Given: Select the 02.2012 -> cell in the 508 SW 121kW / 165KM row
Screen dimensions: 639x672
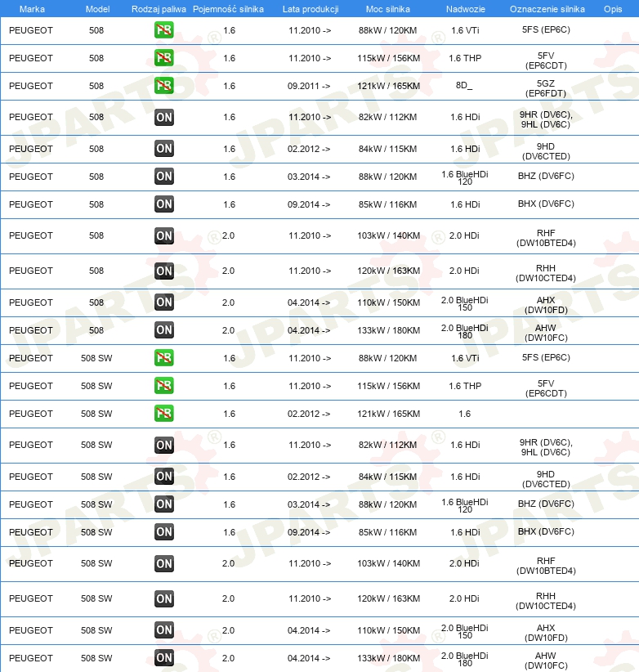Looking at the screenshot, I should [x=309, y=414].
